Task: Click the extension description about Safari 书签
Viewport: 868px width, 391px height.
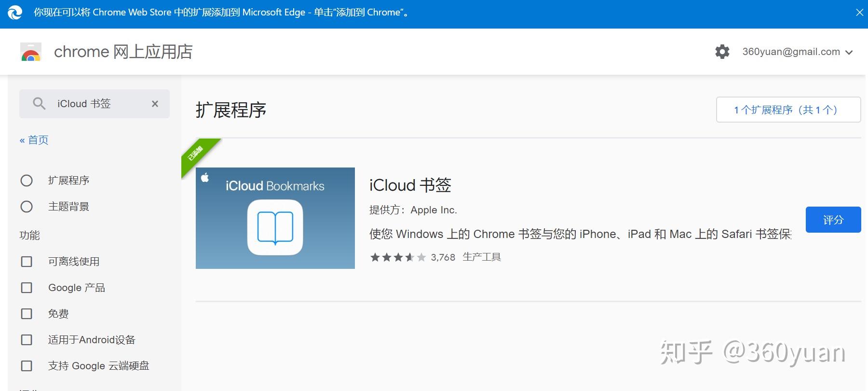Action: point(581,234)
